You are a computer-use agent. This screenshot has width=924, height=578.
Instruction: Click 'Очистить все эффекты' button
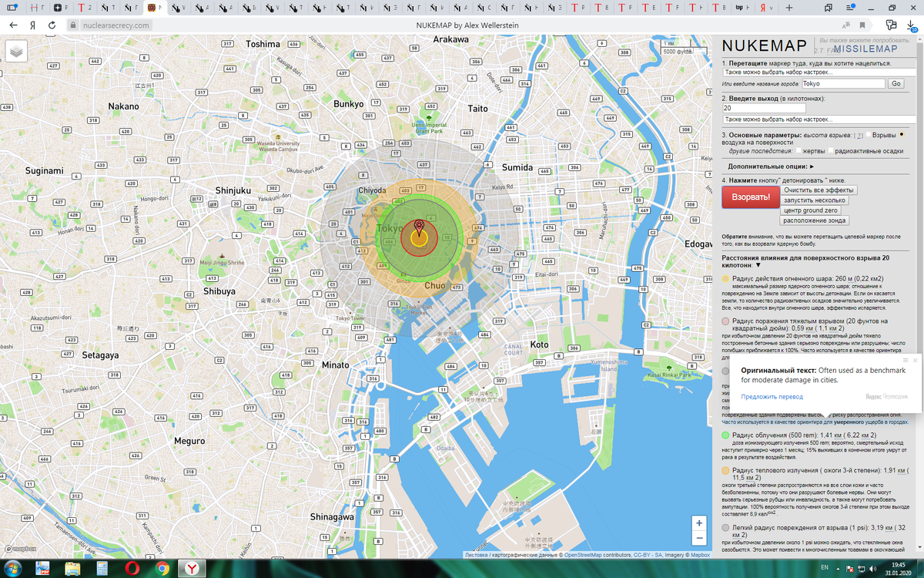pos(819,190)
